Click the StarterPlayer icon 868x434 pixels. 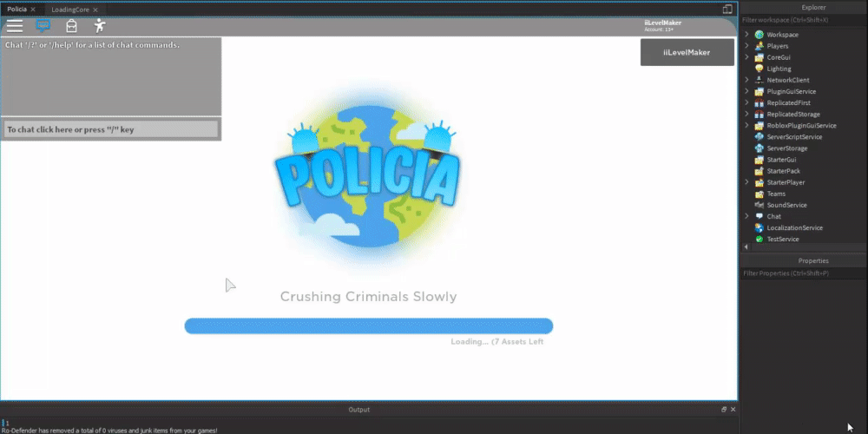[x=759, y=182]
